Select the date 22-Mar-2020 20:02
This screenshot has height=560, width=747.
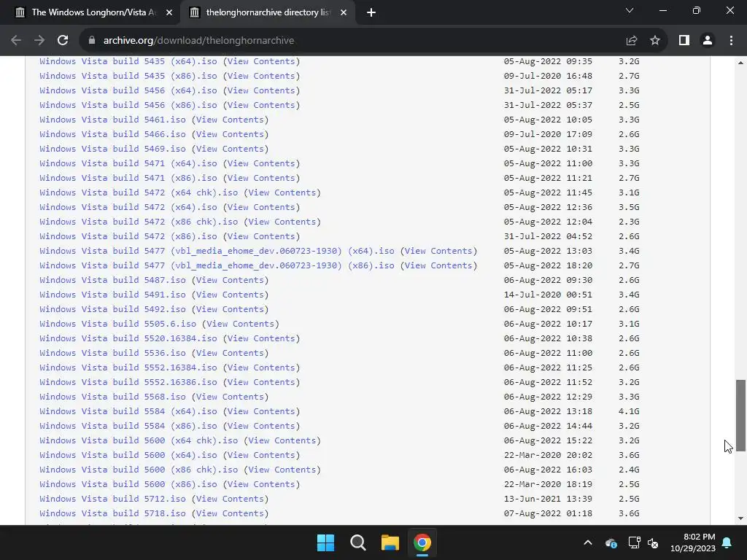pos(548,455)
